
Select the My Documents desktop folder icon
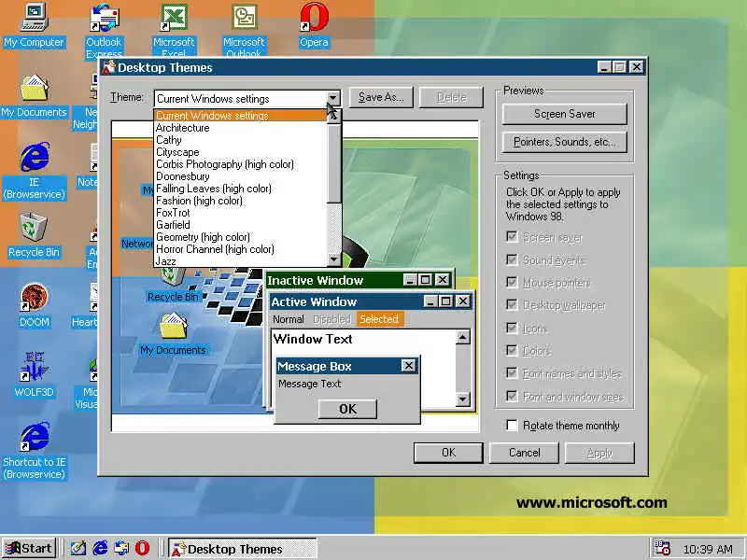coord(34,96)
